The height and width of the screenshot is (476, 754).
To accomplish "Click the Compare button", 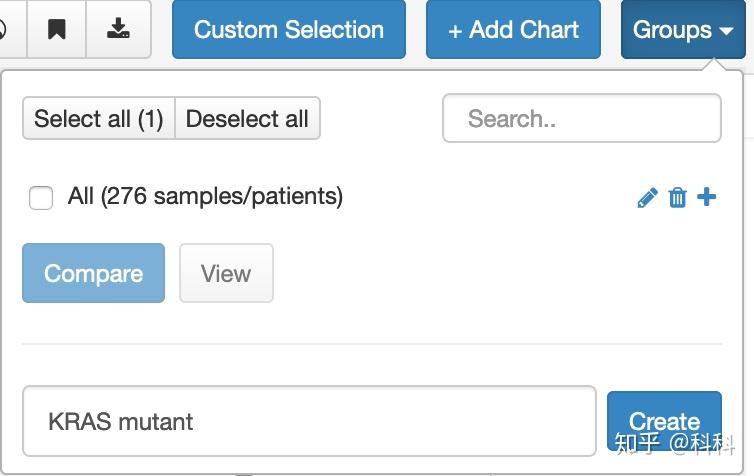I will (93, 273).
